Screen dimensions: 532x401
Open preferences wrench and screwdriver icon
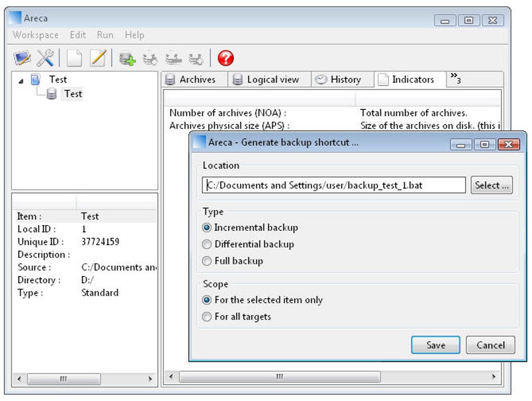(45, 58)
